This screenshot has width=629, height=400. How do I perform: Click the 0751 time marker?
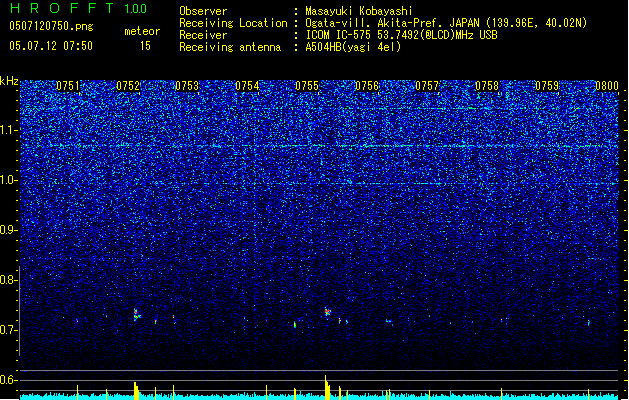pos(68,86)
